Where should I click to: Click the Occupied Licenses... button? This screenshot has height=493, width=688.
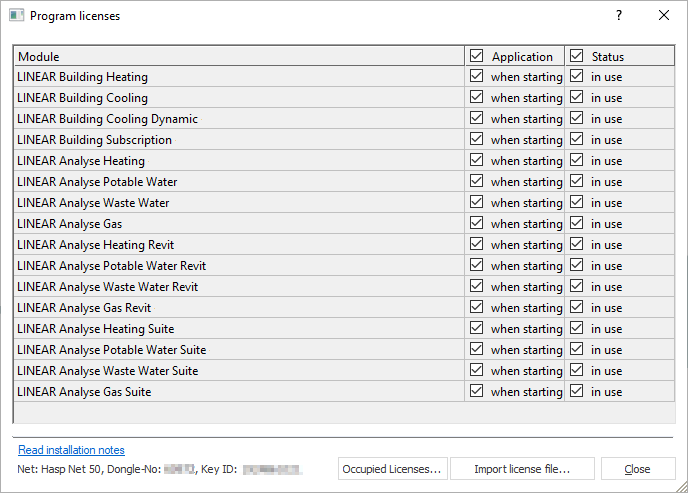click(393, 469)
